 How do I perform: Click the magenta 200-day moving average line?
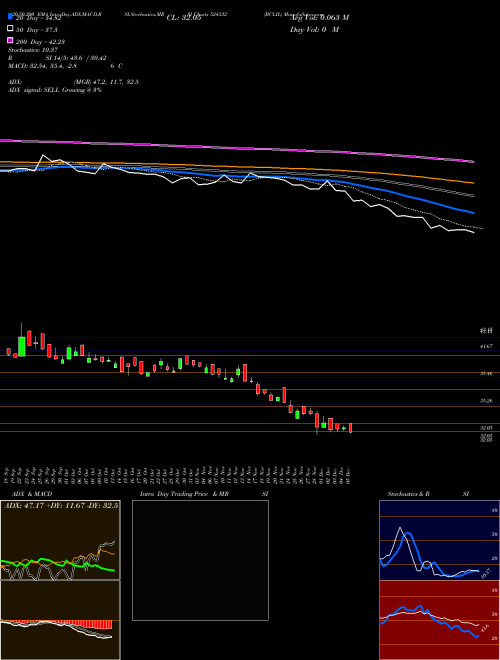click(236, 147)
